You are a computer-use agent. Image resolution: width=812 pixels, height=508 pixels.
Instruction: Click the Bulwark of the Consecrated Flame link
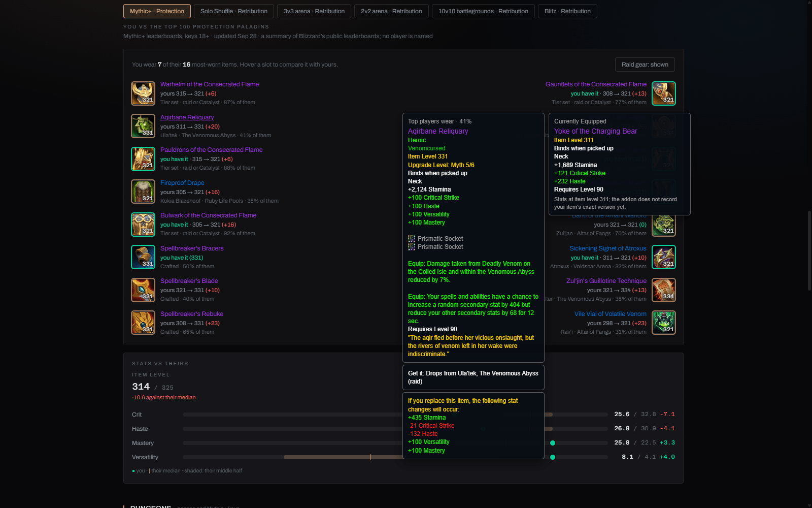pyautogui.click(x=209, y=215)
